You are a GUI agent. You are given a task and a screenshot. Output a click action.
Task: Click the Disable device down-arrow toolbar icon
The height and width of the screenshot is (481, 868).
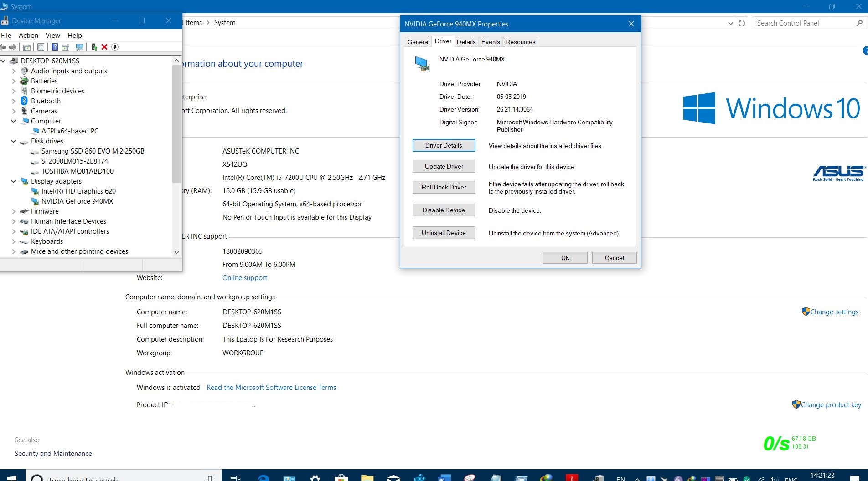pyautogui.click(x=115, y=47)
